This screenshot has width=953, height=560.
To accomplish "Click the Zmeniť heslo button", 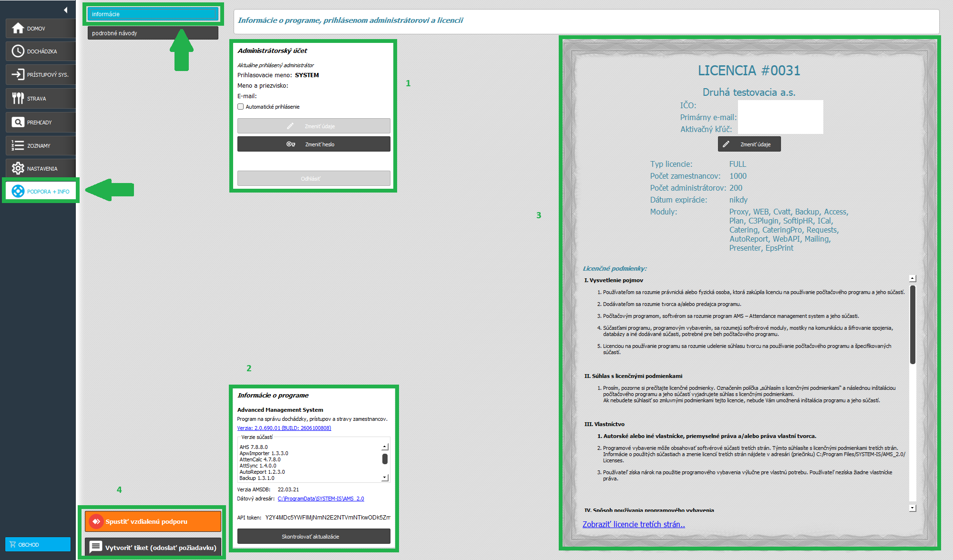I will 314,144.
